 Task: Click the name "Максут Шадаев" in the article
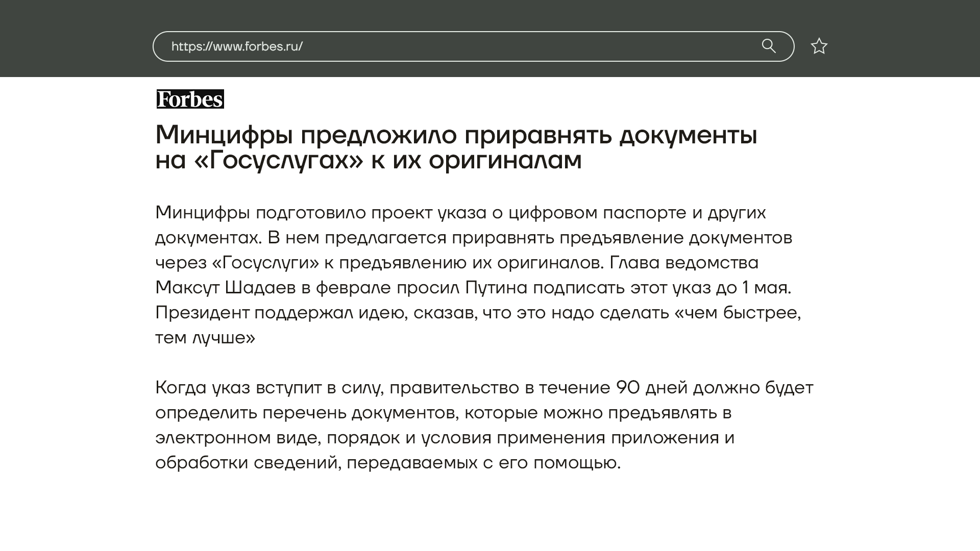click(x=225, y=288)
